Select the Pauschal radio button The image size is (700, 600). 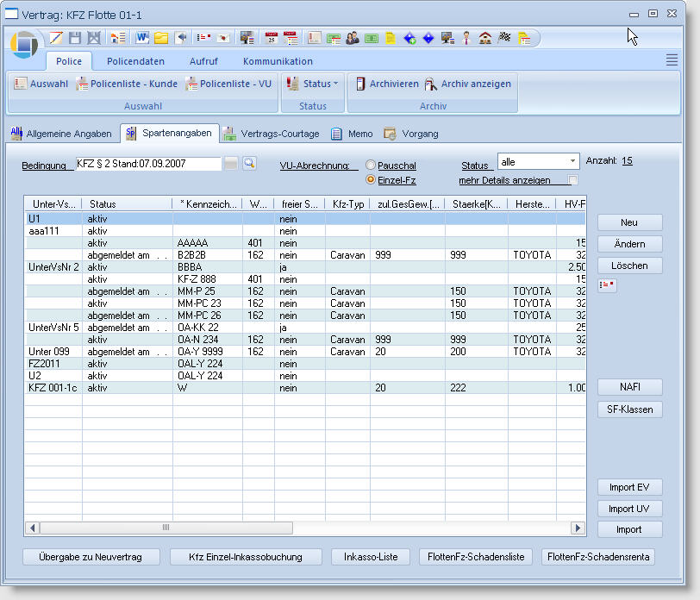(x=371, y=166)
